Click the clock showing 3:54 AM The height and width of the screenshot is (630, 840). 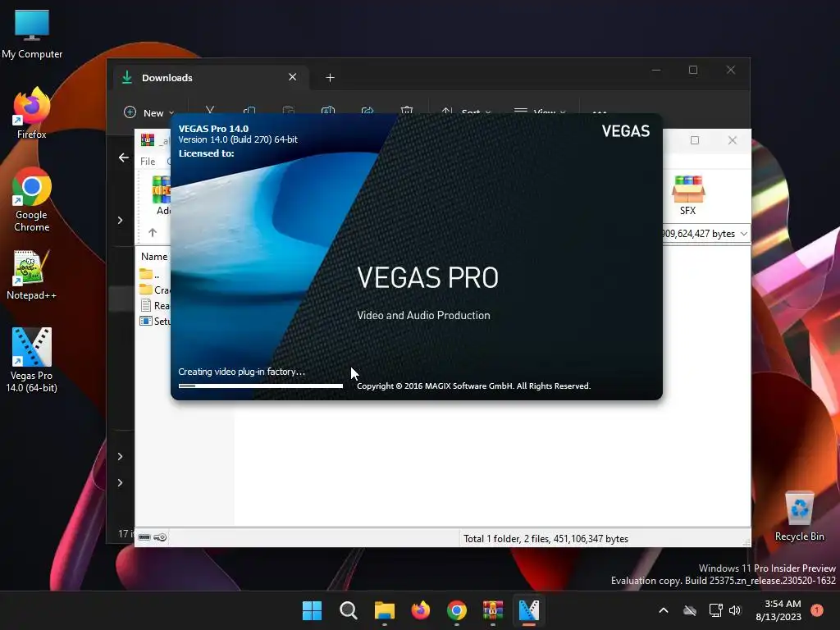778,610
